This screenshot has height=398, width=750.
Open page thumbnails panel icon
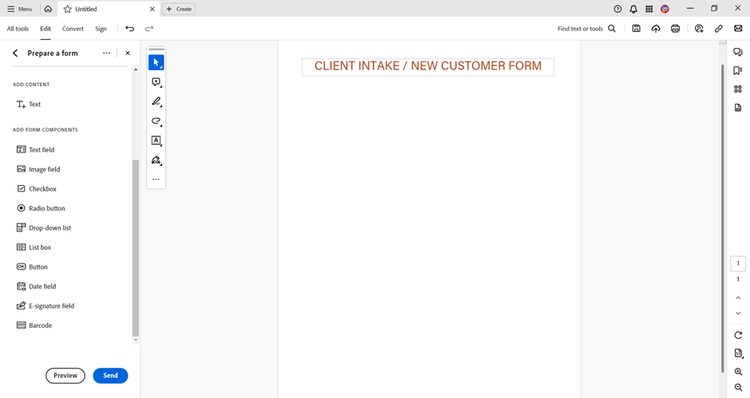pyautogui.click(x=738, y=89)
